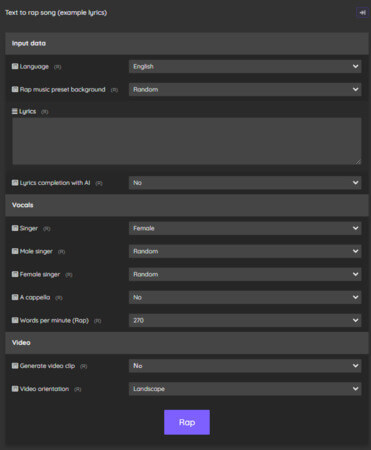Click the Vocals section header

[x=187, y=205]
